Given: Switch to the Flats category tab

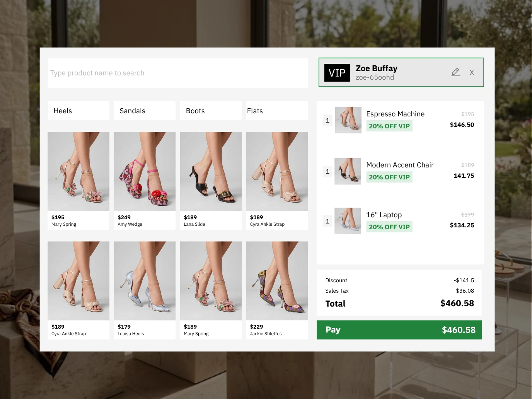Looking at the screenshot, I should [x=277, y=111].
